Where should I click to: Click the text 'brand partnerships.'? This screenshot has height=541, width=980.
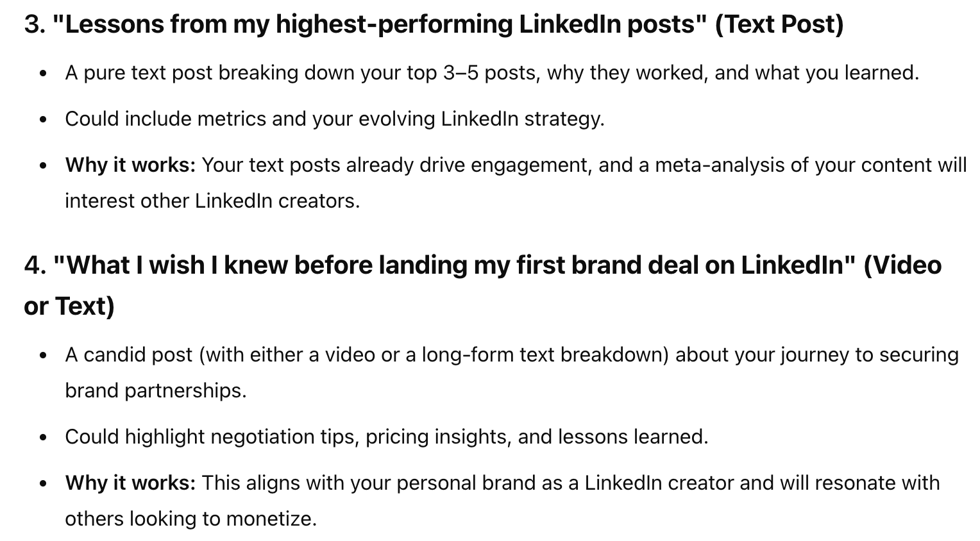point(156,391)
